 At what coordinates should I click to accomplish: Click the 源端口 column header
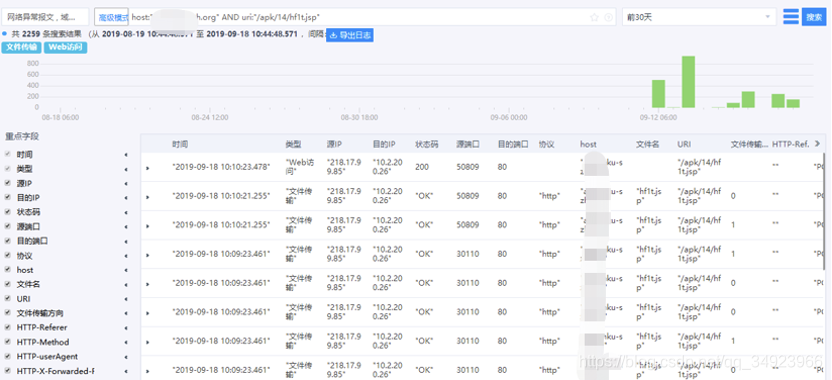tap(468, 144)
